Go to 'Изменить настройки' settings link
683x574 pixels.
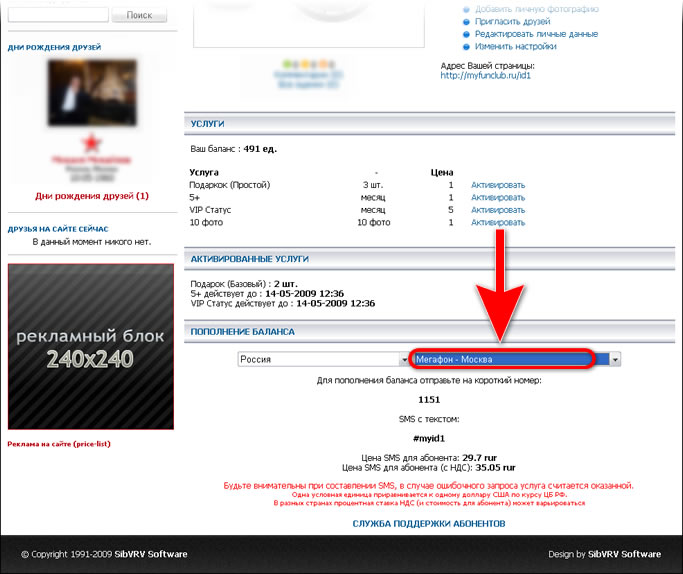click(x=515, y=46)
